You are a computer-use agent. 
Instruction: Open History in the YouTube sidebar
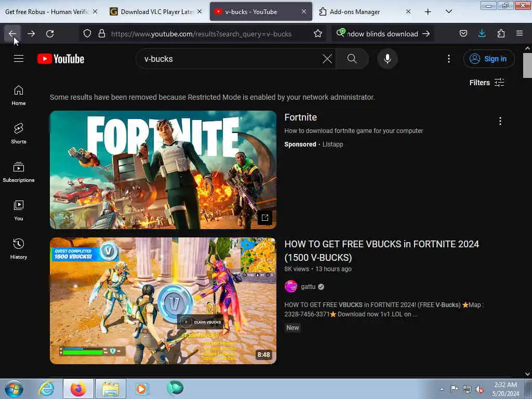(19, 249)
